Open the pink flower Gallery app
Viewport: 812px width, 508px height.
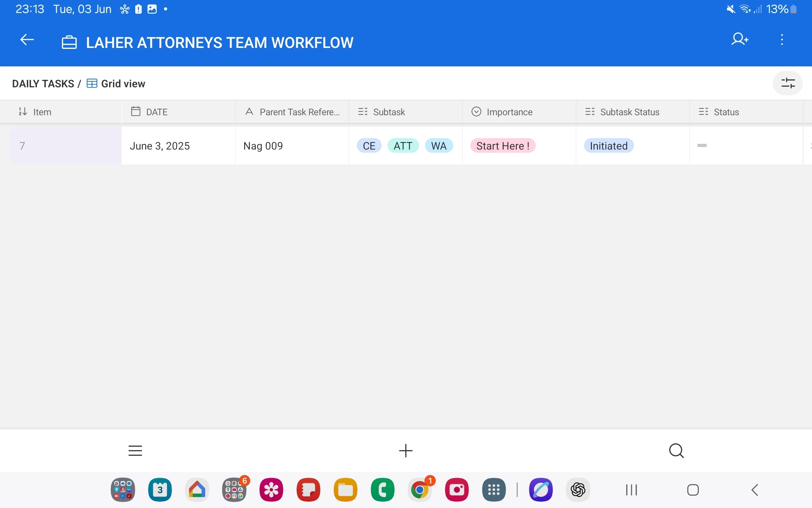click(272, 490)
